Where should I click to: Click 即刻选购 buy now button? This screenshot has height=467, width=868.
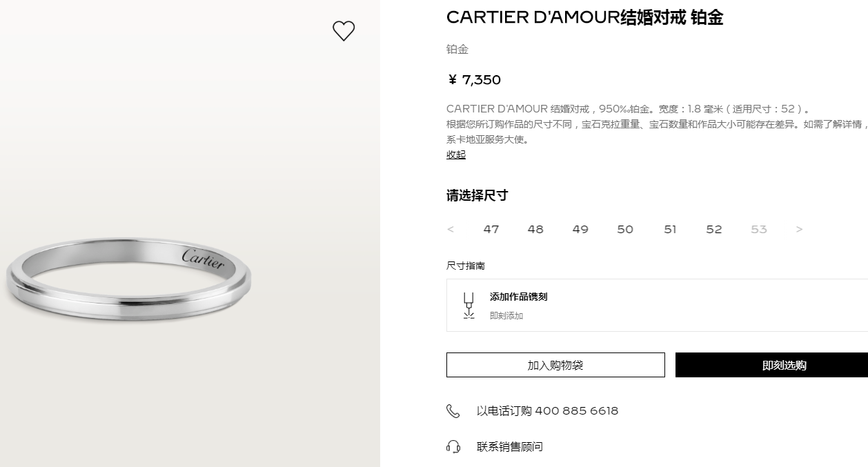(771, 365)
